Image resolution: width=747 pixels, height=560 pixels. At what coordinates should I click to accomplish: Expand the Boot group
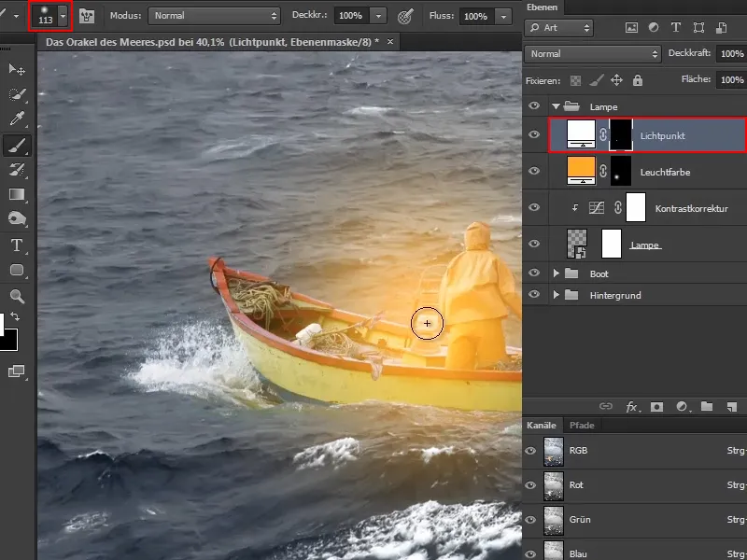point(556,273)
